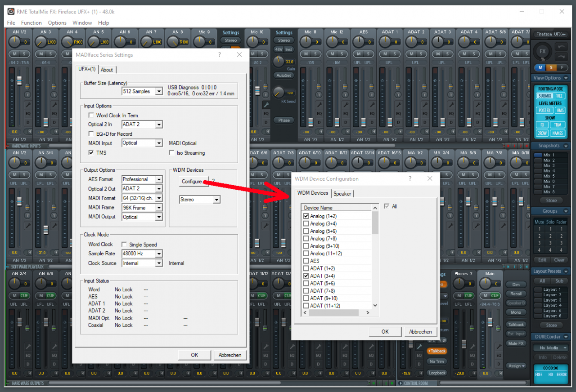Viewport: 576px width, 392px height.
Task: Check the Analog (3+4) WDM device
Action: point(306,223)
